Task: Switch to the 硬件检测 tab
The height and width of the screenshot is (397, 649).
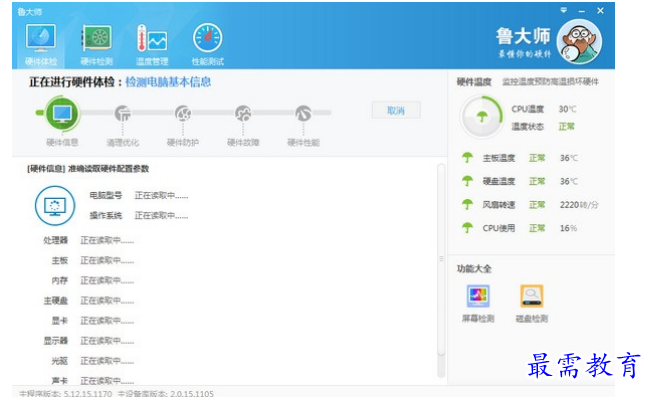Action: 96,45
